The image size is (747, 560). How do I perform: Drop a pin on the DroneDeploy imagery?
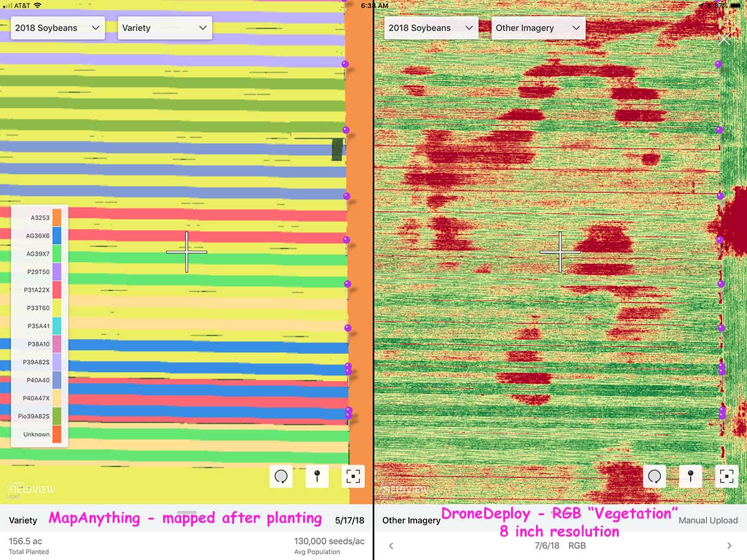point(690,476)
